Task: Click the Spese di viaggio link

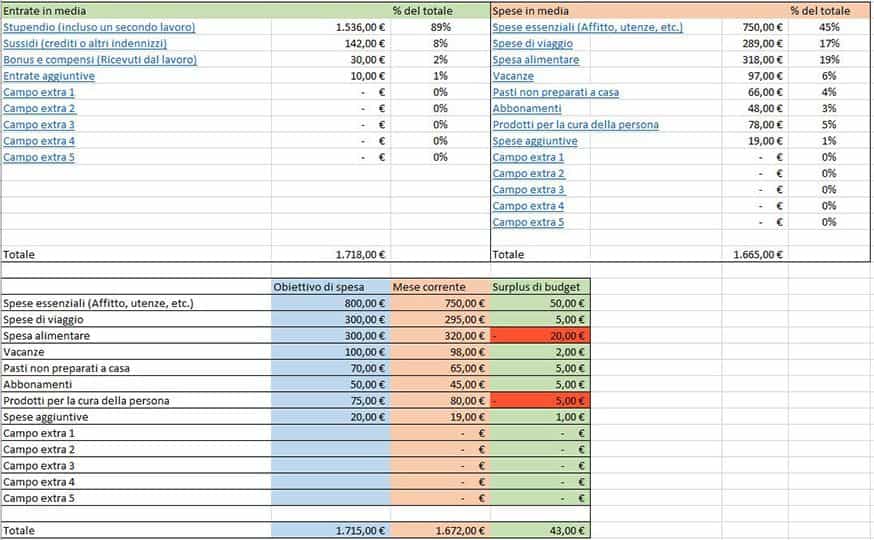Action: tap(532, 44)
